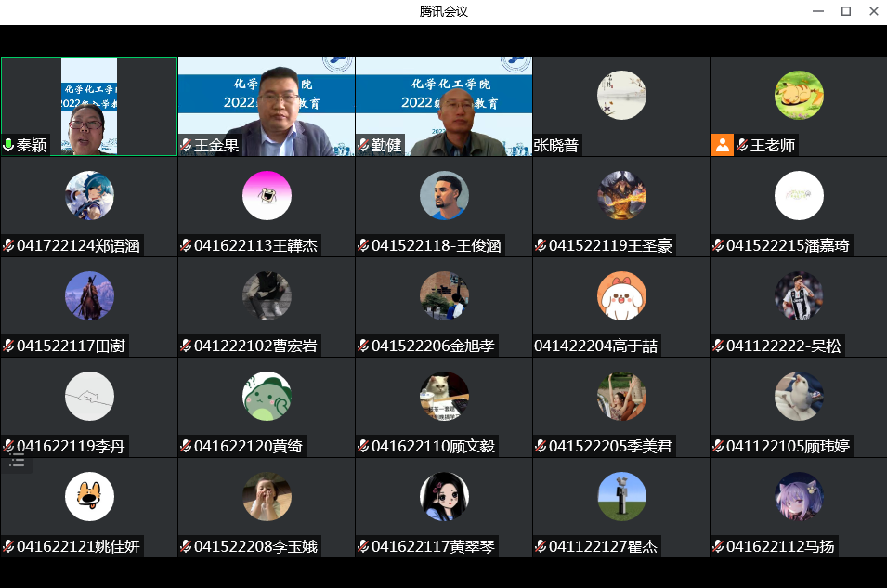Click the green dinosaur avatar of 041622120黄绮
887x588 pixels.
point(267,396)
